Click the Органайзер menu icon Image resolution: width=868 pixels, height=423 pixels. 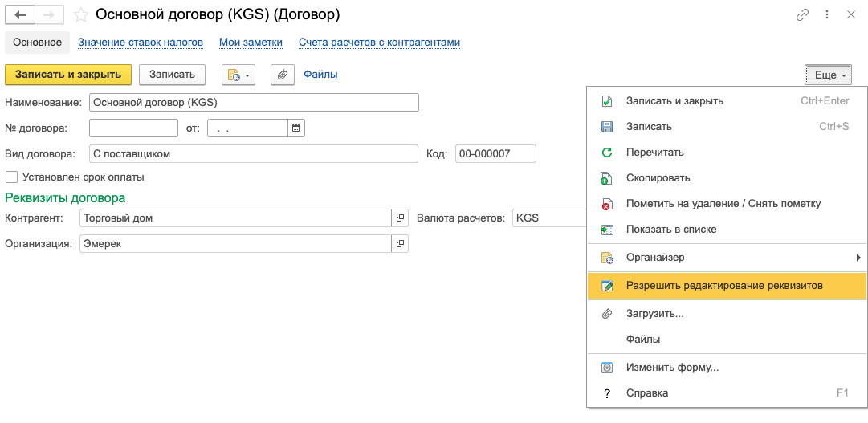[x=607, y=258]
